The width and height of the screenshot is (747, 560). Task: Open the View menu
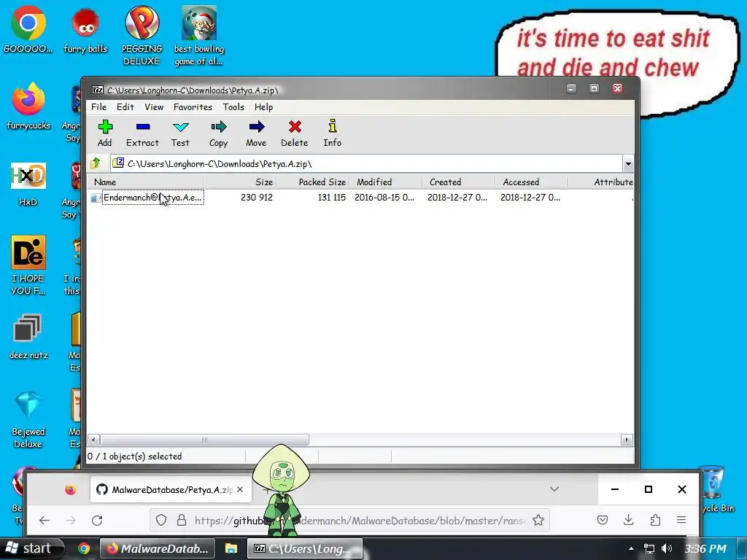pyautogui.click(x=154, y=107)
